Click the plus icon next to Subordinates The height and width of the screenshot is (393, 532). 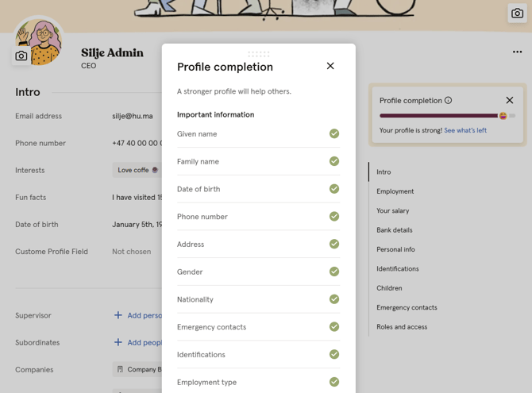pyautogui.click(x=118, y=342)
